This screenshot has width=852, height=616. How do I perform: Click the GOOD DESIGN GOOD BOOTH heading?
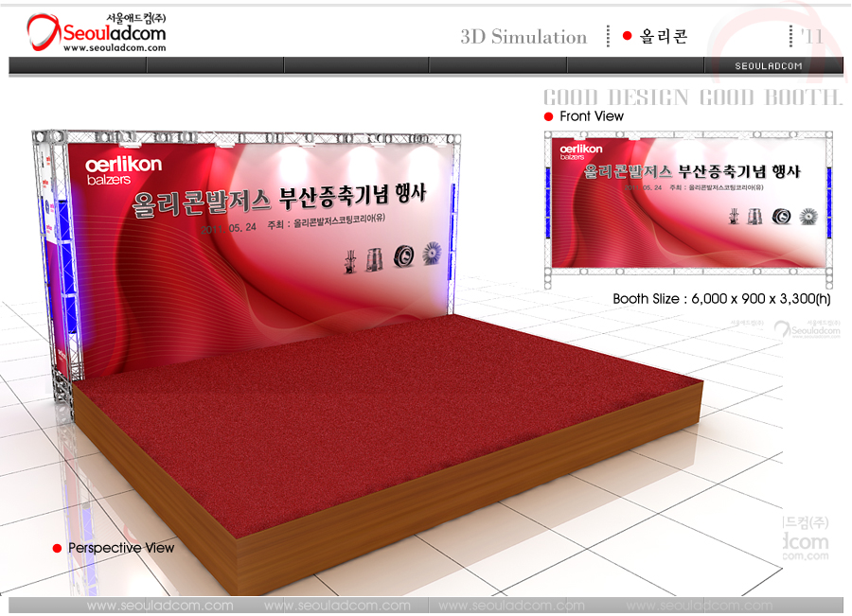[x=692, y=97]
